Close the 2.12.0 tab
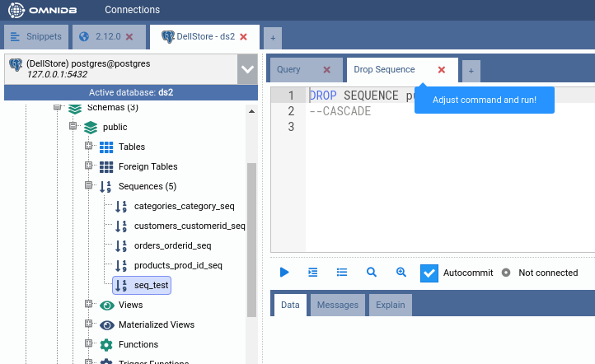 coord(129,37)
